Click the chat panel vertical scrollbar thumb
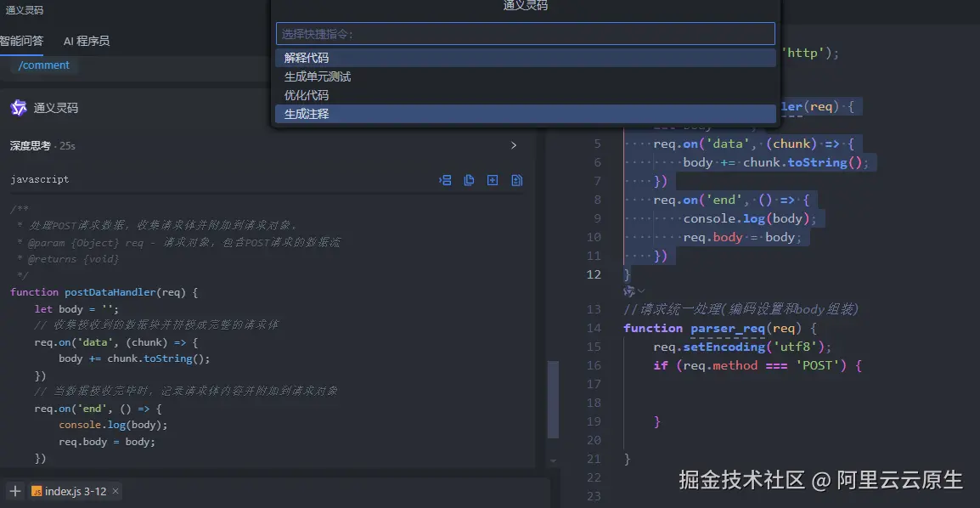Viewport: 980px width, 508px height. point(553,400)
